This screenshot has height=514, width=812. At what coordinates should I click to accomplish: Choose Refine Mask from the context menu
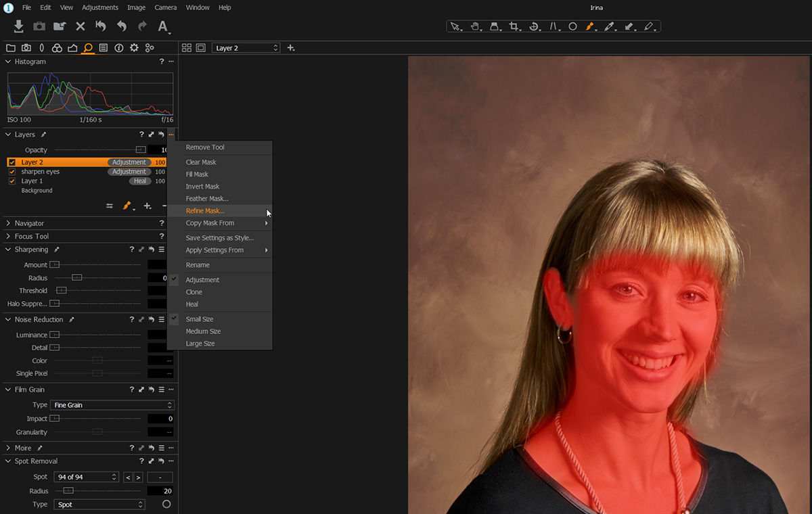tap(205, 211)
